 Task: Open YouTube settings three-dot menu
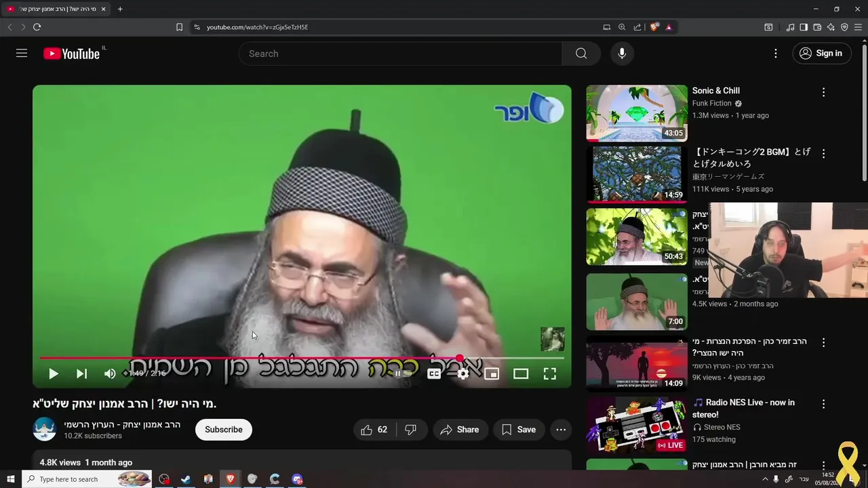tap(776, 54)
